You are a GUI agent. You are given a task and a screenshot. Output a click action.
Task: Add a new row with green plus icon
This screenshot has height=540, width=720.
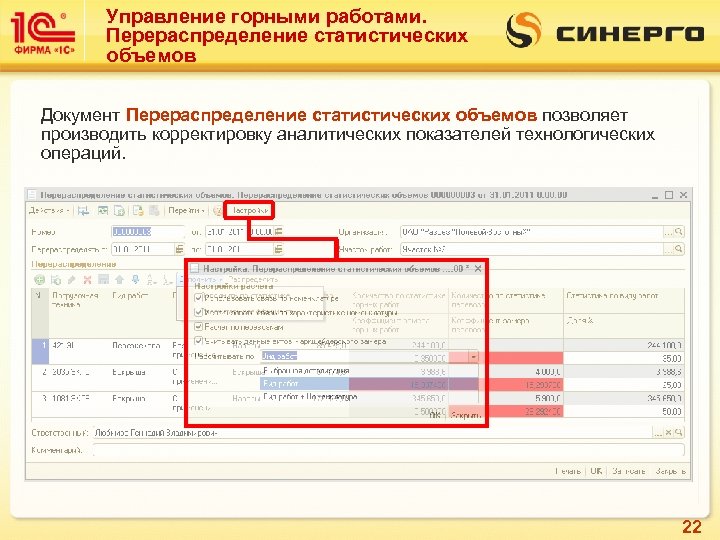[39, 279]
